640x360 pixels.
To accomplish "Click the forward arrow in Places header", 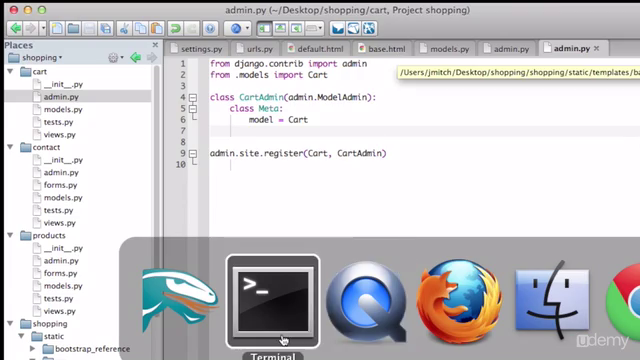I will pyautogui.click(x=151, y=58).
